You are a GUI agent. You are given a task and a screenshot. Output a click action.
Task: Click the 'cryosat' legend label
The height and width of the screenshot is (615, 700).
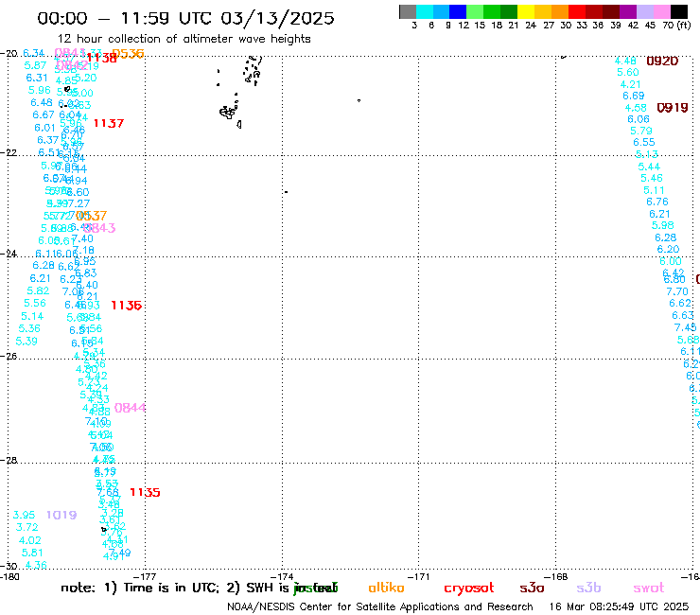click(x=469, y=589)
